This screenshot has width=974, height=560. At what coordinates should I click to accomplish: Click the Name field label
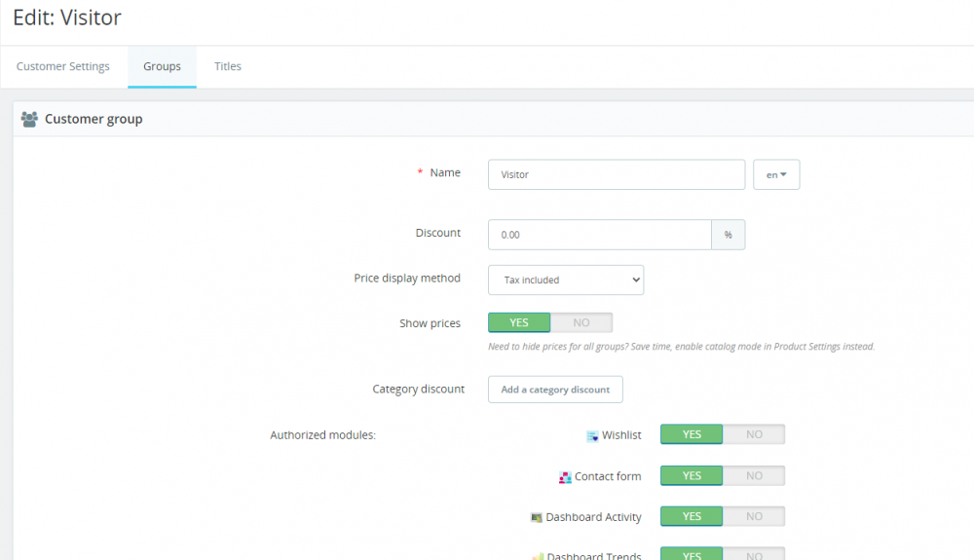point(445,172)
